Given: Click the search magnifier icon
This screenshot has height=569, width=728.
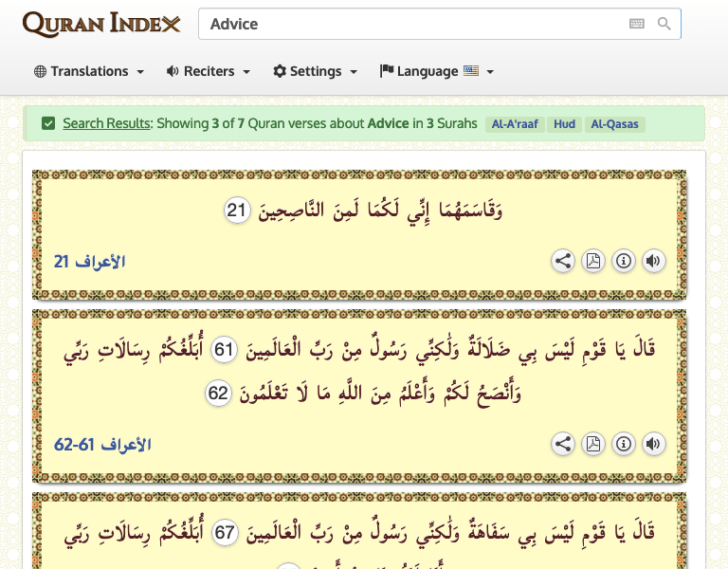Looking at the screenshot, I should (664, 24).
